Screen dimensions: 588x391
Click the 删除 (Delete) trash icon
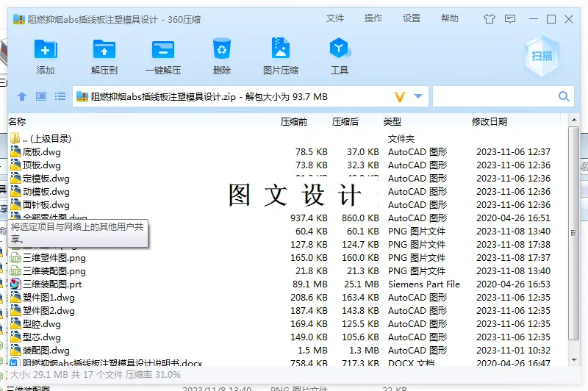coord(222,49)
